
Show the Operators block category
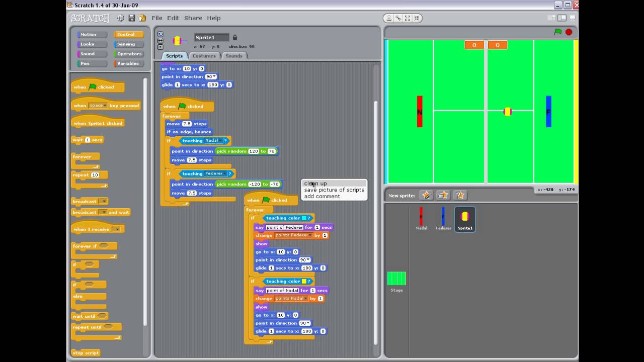[x=129, y=54]
